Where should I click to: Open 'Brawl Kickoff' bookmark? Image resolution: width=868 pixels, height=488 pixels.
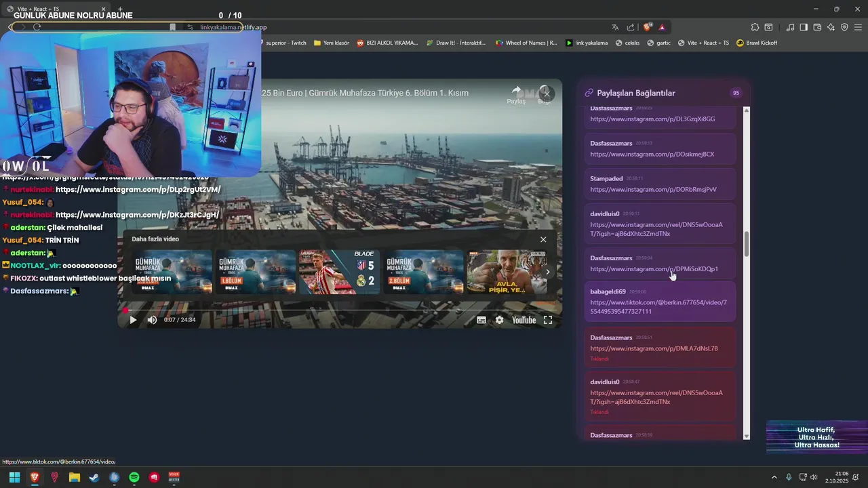[x=756, y=43]
